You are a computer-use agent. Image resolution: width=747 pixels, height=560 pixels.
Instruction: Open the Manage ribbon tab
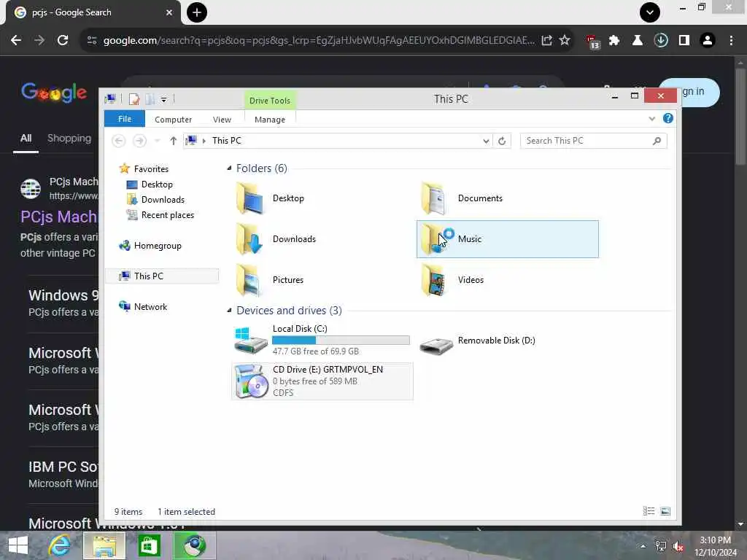pos(270,120)
